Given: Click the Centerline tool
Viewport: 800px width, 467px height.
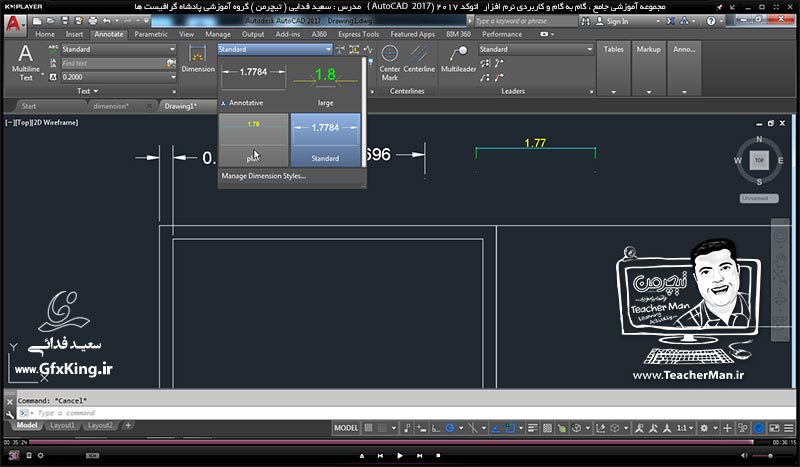Looking at the screenshot, I should pyautogui.click(x=419, y=59).
